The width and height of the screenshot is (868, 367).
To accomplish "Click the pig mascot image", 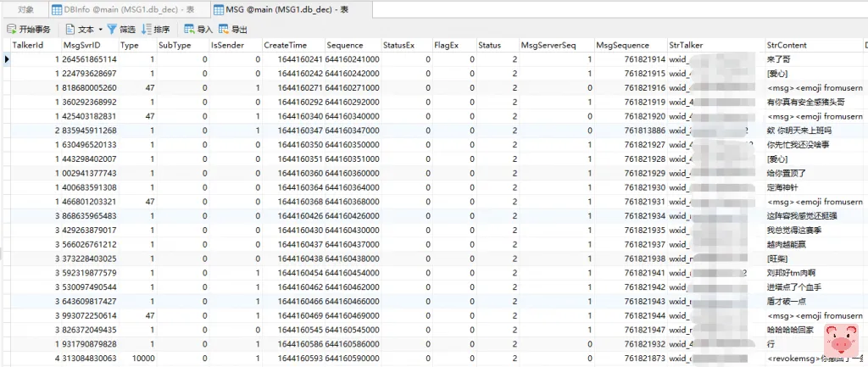I will (840, 342).
